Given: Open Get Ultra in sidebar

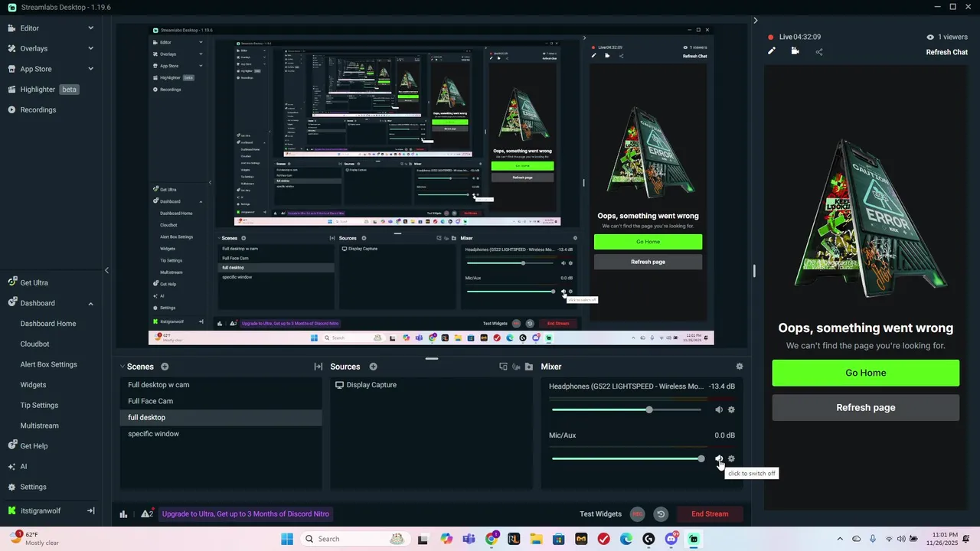Looking at the screenshot, I should coord(28,282).
